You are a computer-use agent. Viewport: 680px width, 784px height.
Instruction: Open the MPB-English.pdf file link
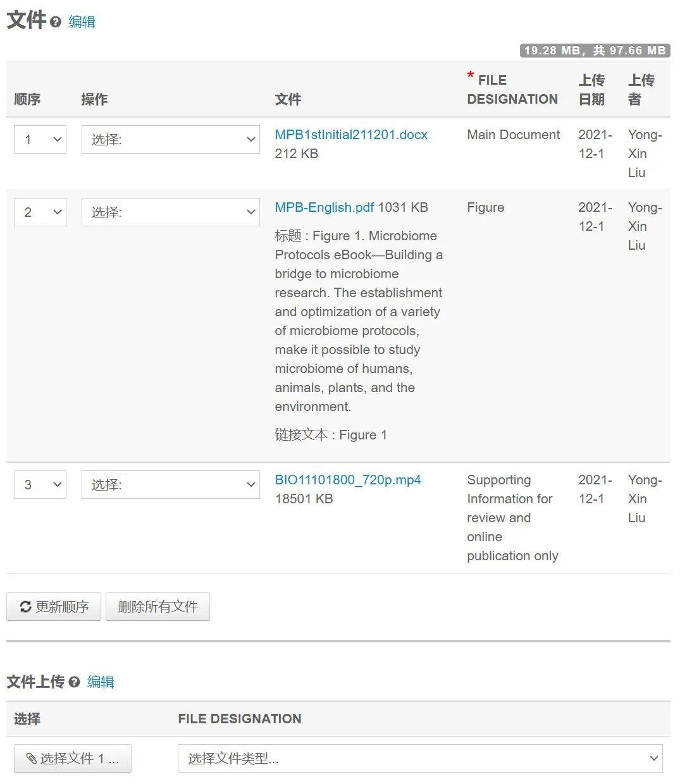pyautogui.click(x=324, y=207)
